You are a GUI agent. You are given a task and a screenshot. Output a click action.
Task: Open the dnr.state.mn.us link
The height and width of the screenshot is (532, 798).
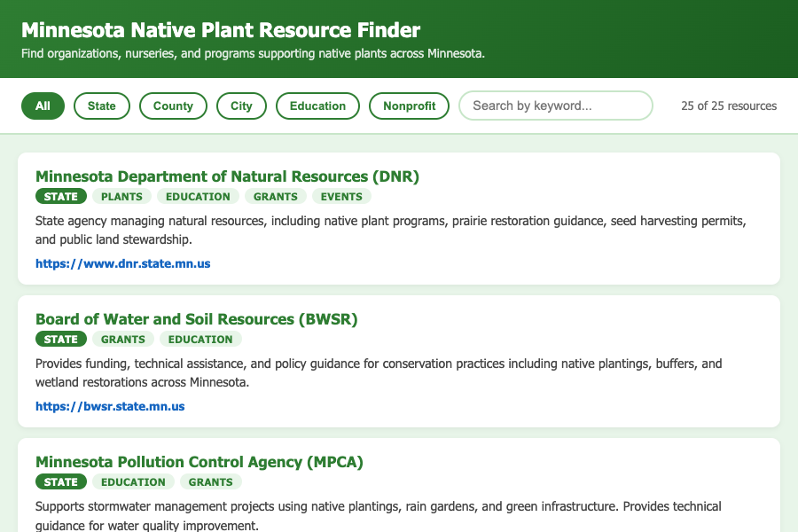[122, 263]
